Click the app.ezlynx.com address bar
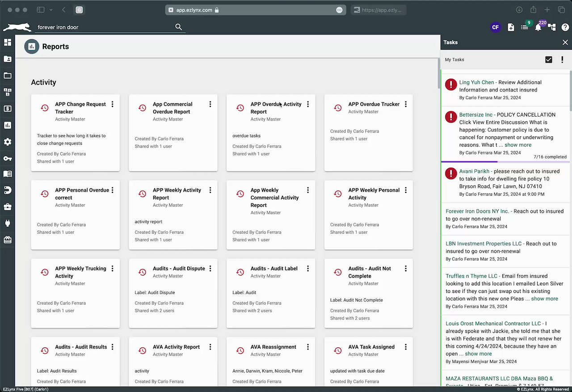 click(255, 10)
